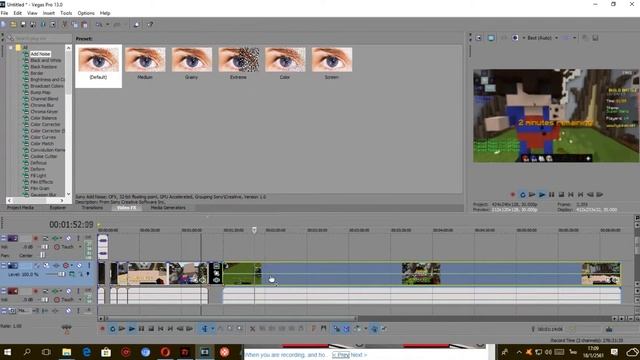The image size is (640, 360).
Task: Open the Tools menu
Action: pyautogui.click(x=66, y=13)
